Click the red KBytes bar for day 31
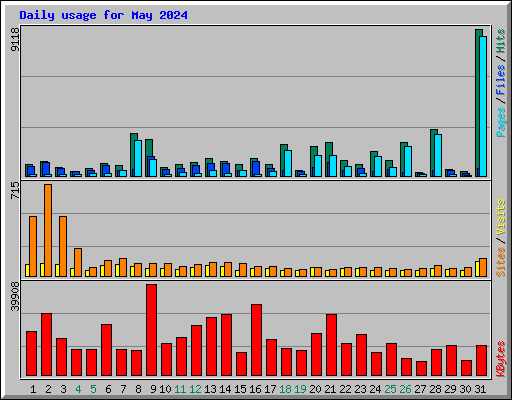This screenshot has width=512, height=400. tap(481, 361)
